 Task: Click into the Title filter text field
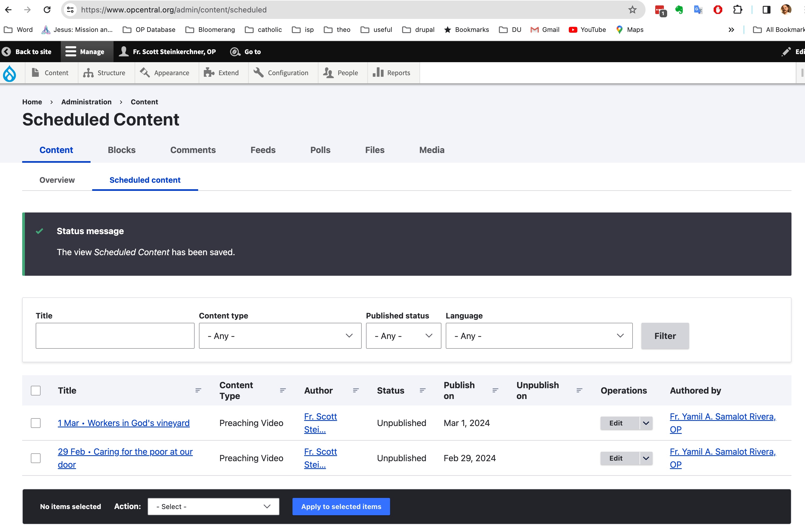(x=115, y=335)
